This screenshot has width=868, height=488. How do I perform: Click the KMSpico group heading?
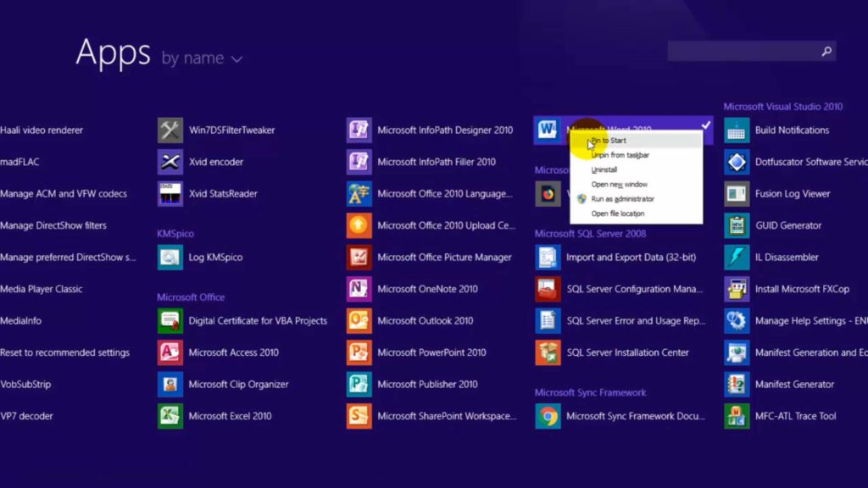point(175,234)
